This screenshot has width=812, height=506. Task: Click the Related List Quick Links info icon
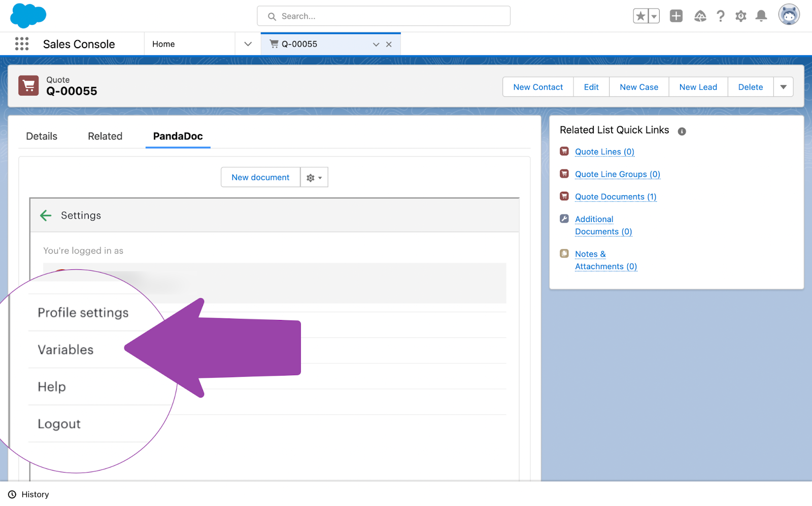tap(682, 131)
